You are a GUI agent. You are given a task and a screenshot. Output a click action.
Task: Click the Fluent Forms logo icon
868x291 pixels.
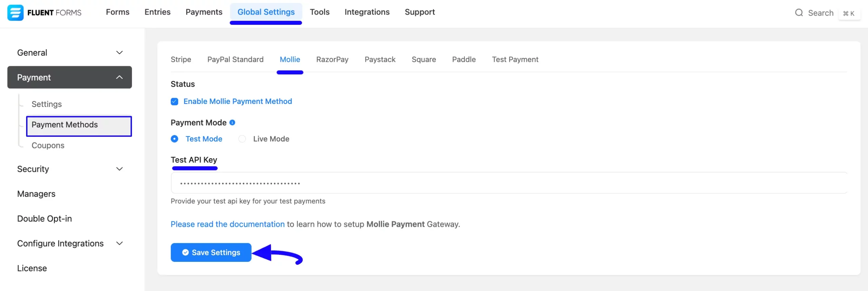click(x=16, y=13)
